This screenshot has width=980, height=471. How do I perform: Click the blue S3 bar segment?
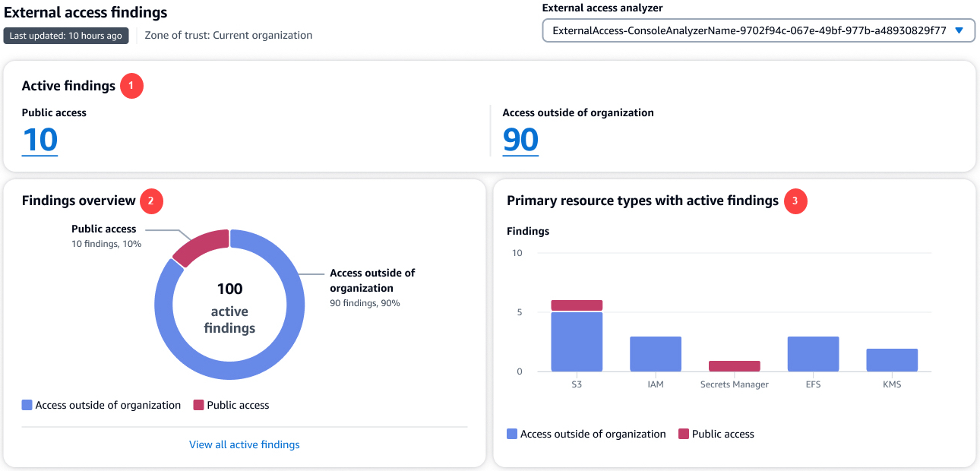pyautogui.click(x=577, y=342)
